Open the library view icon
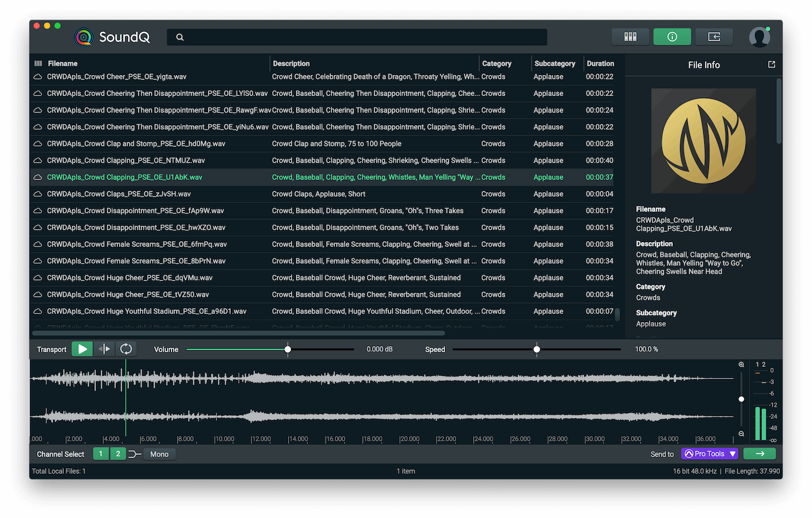This screenshot has height=518, width=812. [x=630, y=36]
